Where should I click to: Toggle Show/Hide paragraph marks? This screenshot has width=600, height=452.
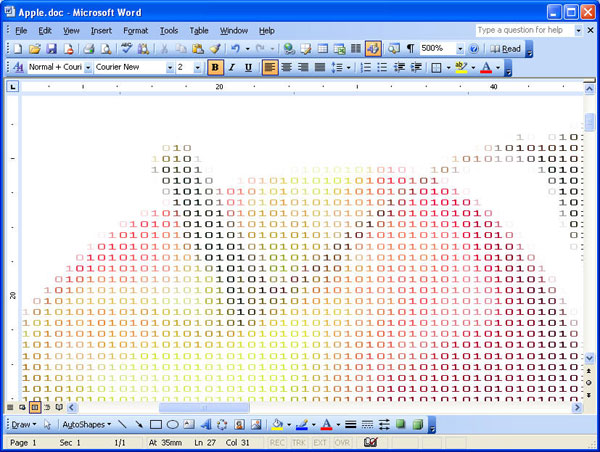[410, 49]
